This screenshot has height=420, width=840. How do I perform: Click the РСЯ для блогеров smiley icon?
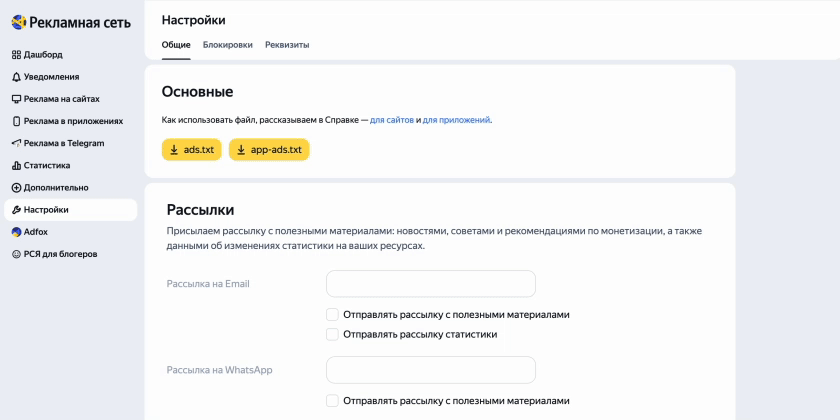(x=16, y=254)
